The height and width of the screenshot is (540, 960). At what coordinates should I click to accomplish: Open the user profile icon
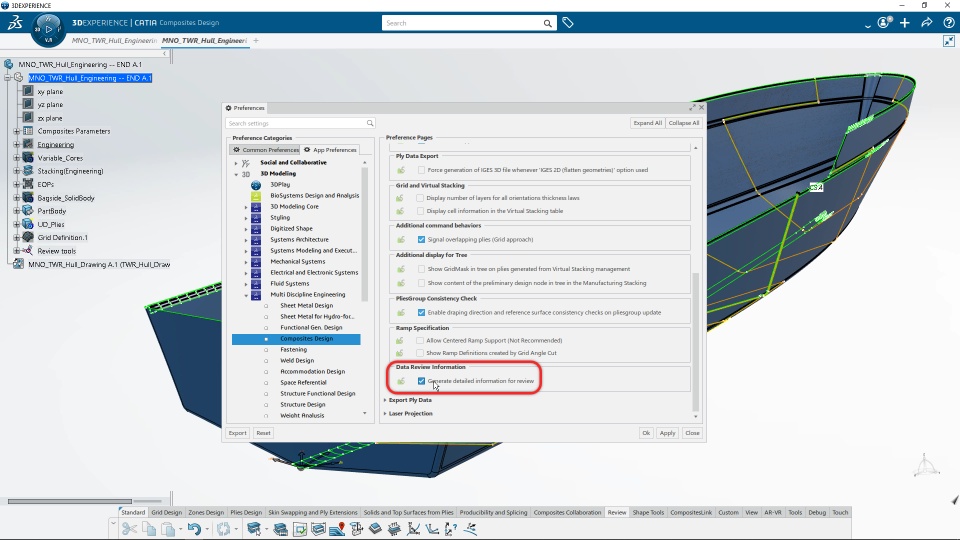pyautogui.click(x=883, y=23)
